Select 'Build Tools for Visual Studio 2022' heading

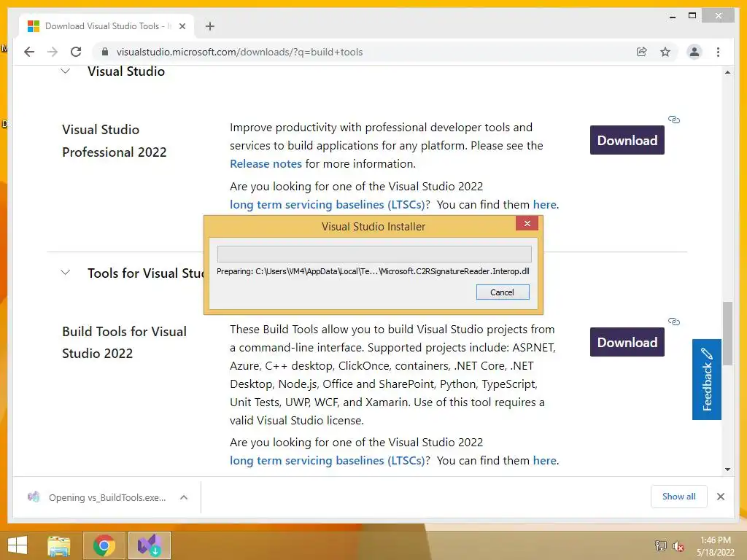124,343
